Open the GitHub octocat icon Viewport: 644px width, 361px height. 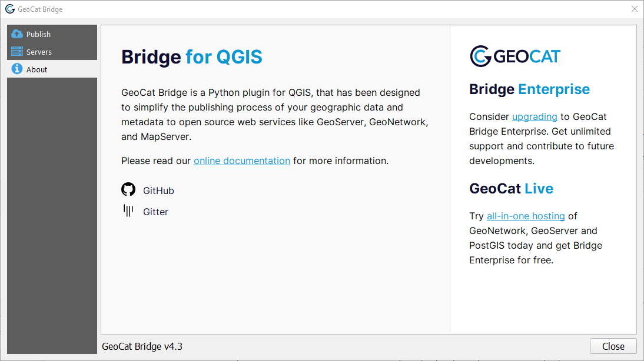[128, 189]
